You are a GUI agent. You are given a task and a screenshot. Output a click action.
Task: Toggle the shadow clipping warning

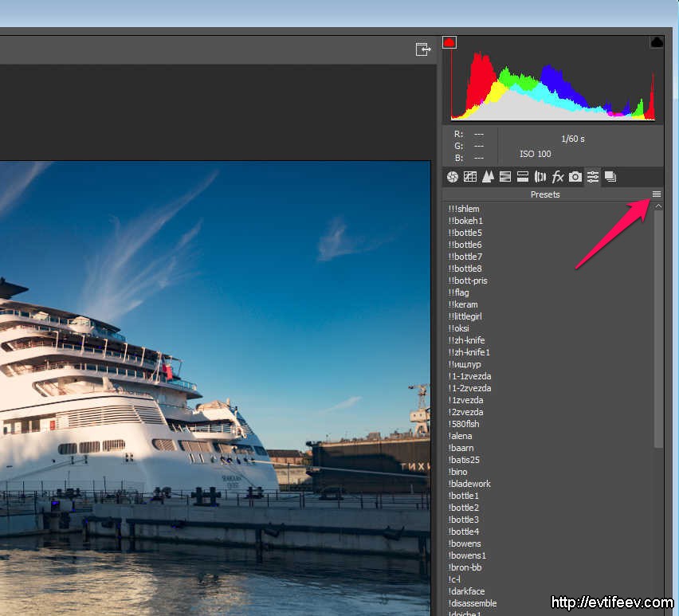449,42
